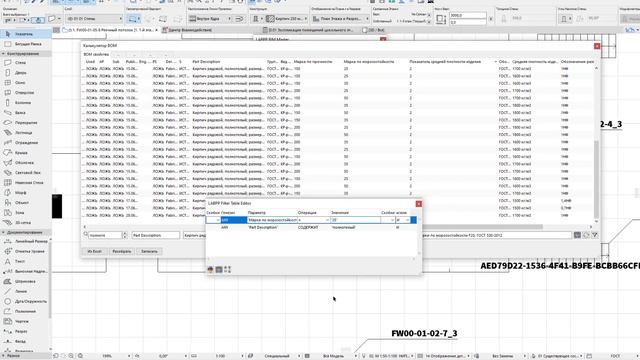Select the Elevation (Фасад) tool
Screen dimensions: 640x360
point(24,341)
